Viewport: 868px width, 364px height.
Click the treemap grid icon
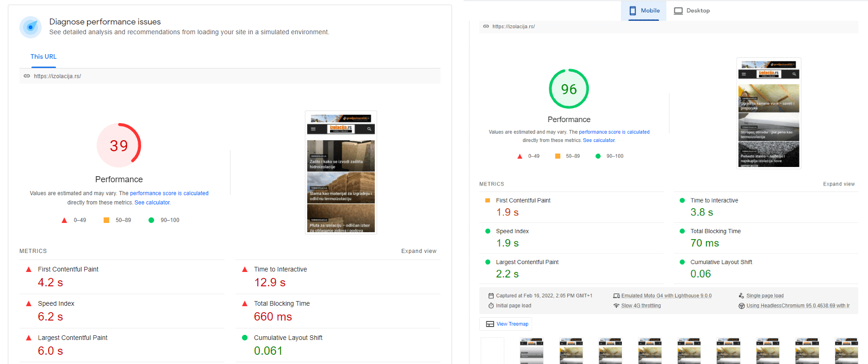(490, 324)
